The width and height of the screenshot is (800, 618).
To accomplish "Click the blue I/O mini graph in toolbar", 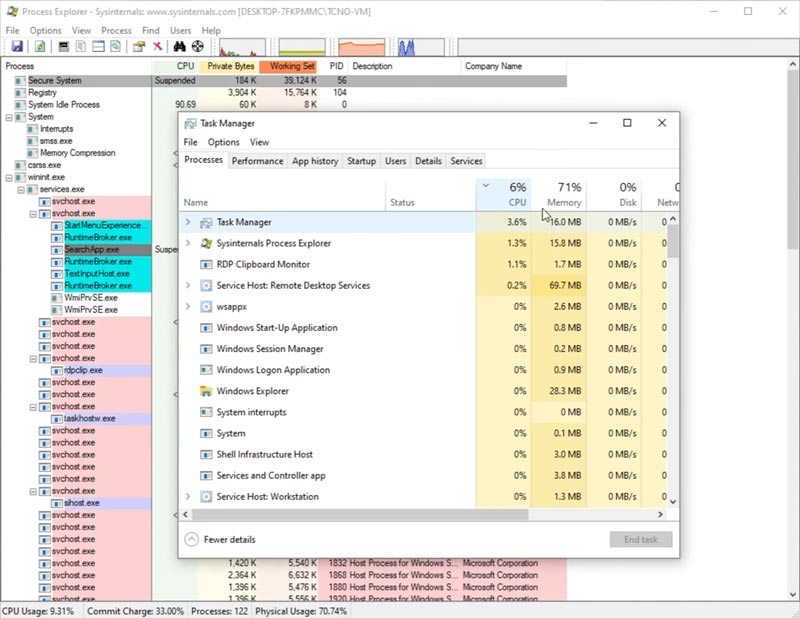I will pos(421,47).
